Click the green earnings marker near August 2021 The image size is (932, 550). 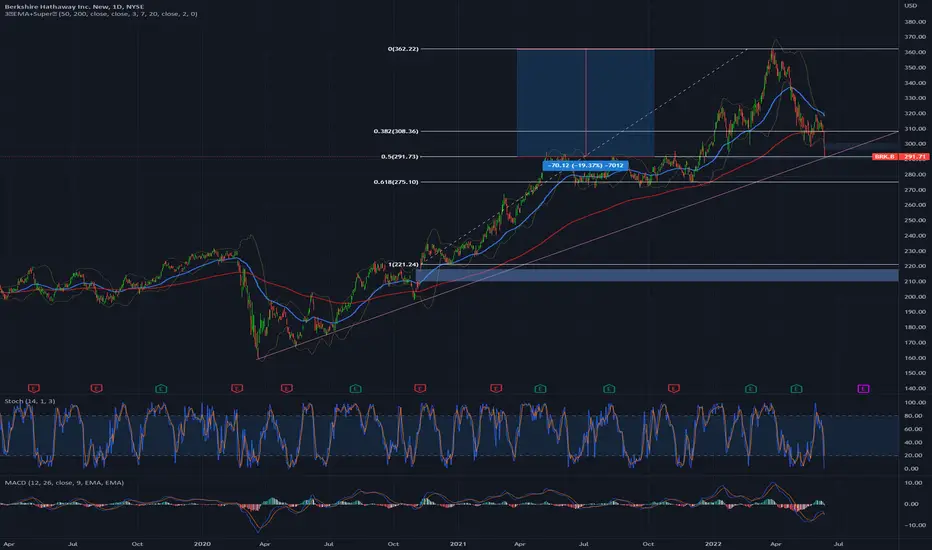[x=609, y=388]
